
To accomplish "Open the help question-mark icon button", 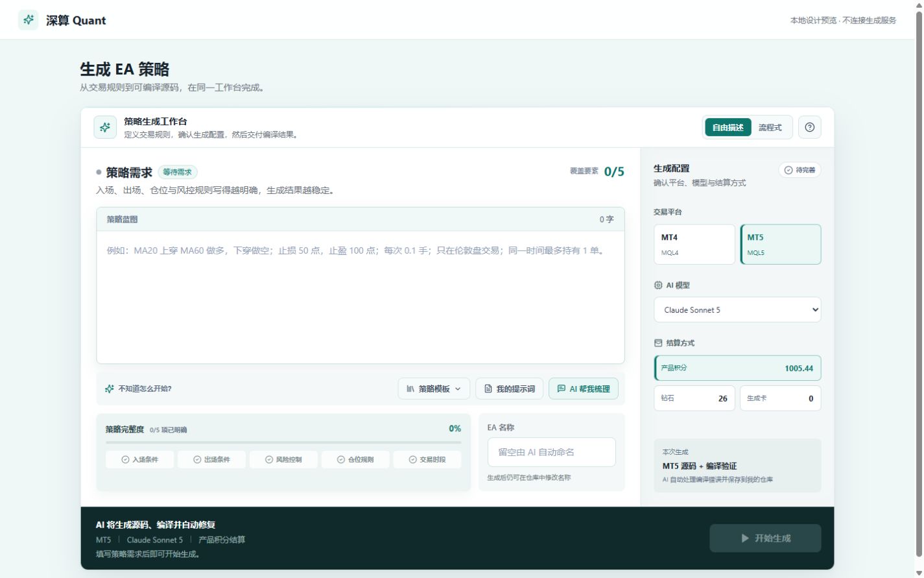I will pyautogui.click(x=809, y=127).
